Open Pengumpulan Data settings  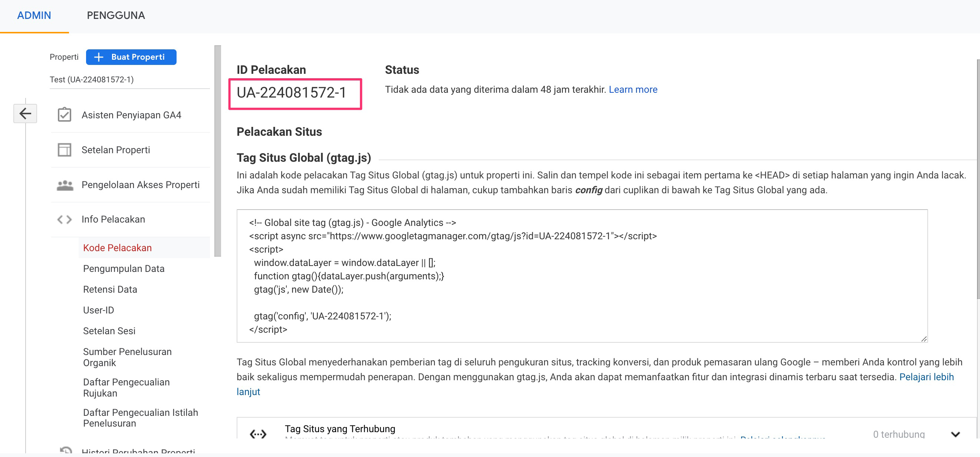point(124,269)
